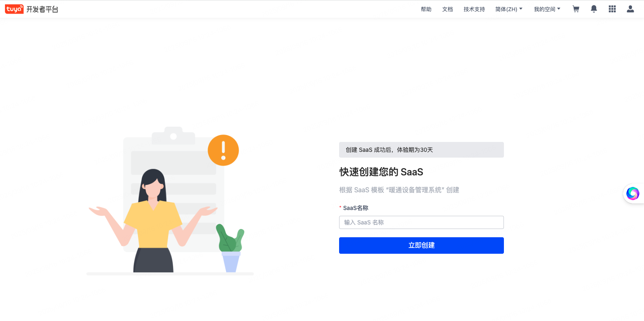Click the Tuya logo
This screenshot has width=644, height=321.
point(14,9)
